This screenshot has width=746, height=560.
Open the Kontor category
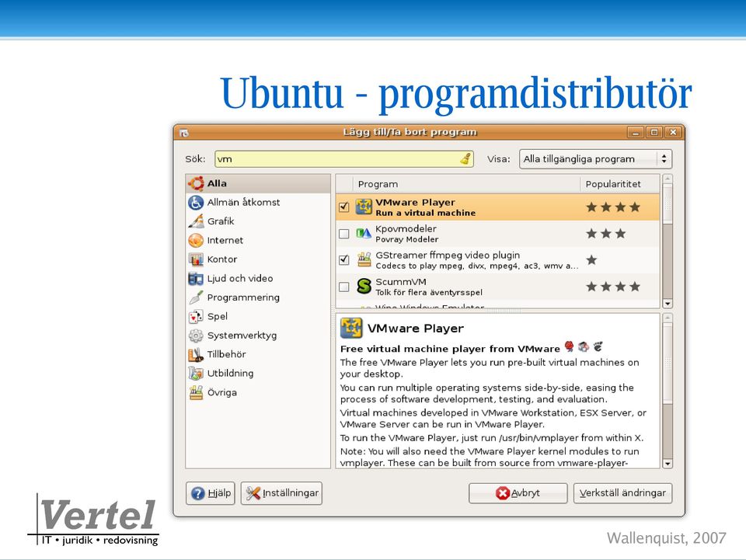click(x=258, y=259)
